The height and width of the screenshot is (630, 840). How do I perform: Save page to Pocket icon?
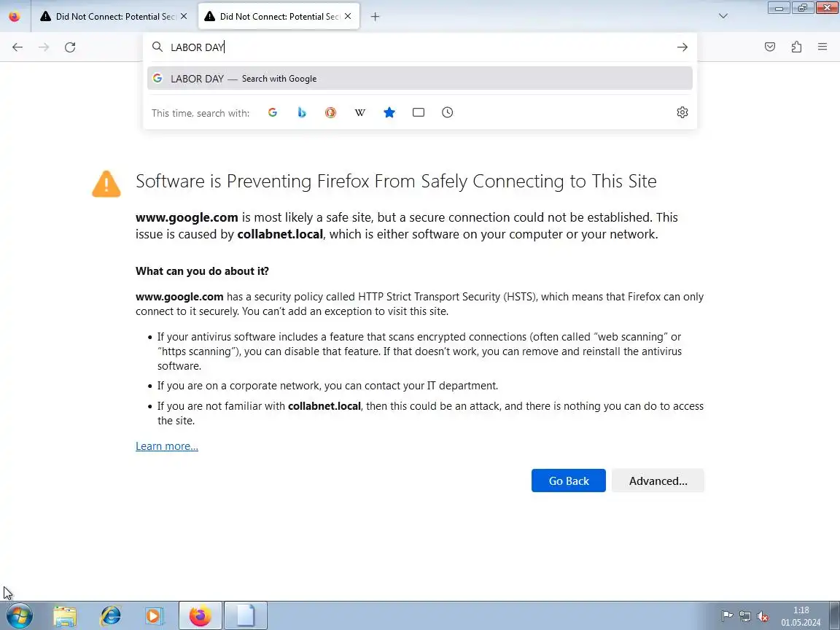(770, 47)
